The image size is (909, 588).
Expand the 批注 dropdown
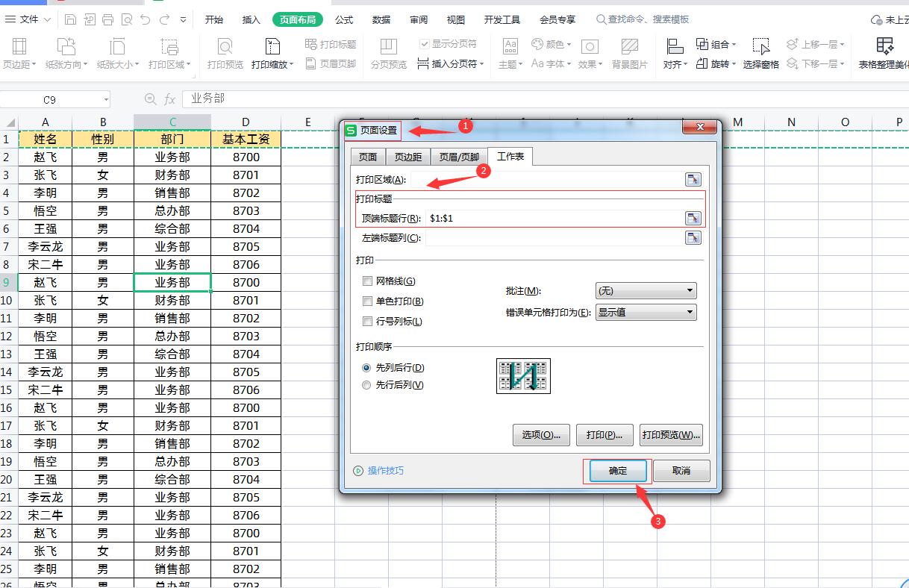[646, 291]
